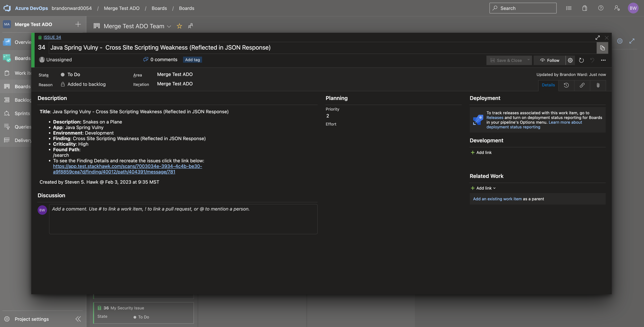Open the Links tab icon
The image size is (644, 327).
[x=582, y=85]
